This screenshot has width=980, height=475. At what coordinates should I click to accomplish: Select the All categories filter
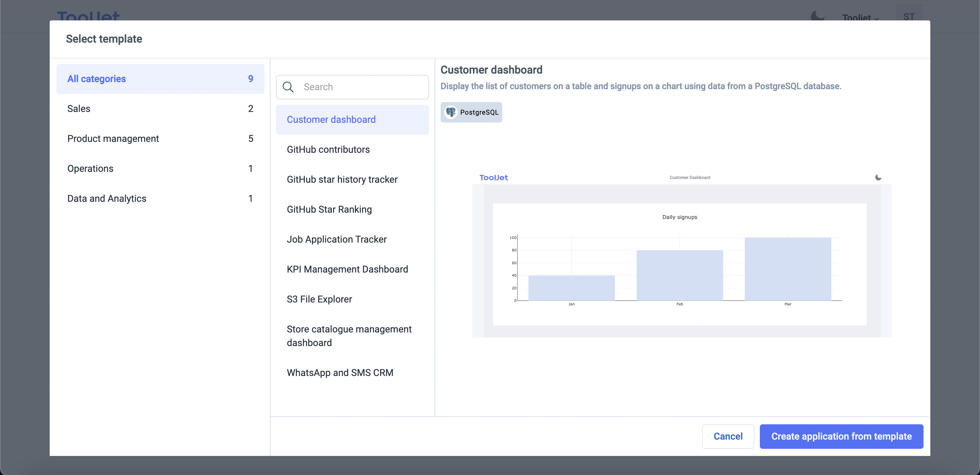[x=160, y=79]
